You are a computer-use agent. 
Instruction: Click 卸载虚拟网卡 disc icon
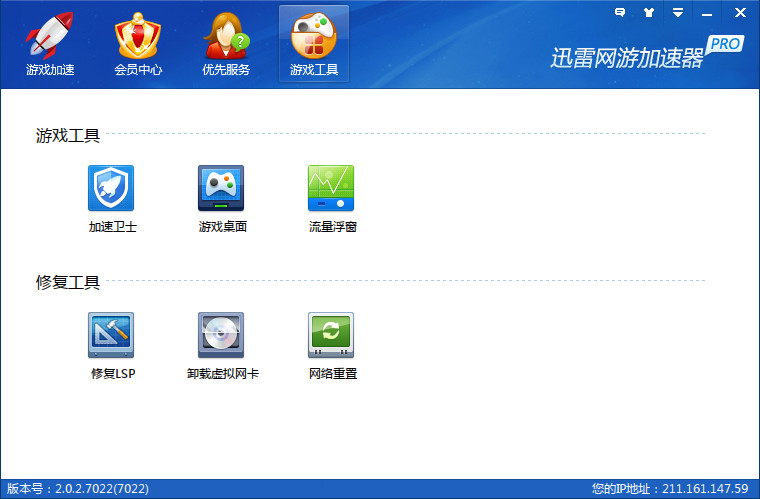(x=221, y=335)
